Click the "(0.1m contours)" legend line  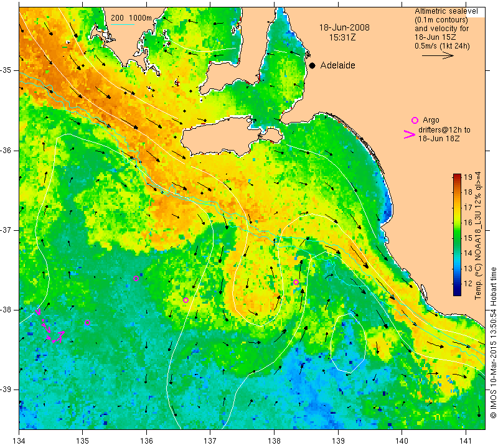441,20
